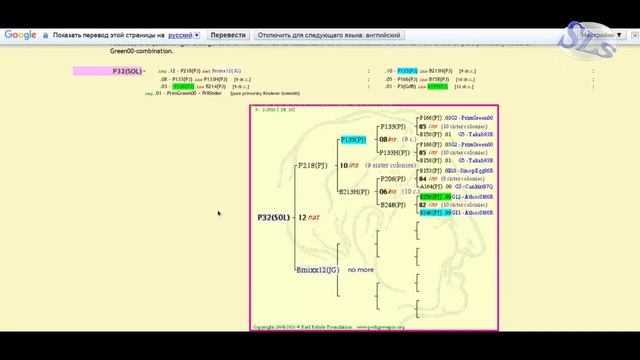The height and width of the screenshot is (360, 640).
Task: Click Bmixx12(JG) node in pedigree tree
Action: (x=318, y=270)
